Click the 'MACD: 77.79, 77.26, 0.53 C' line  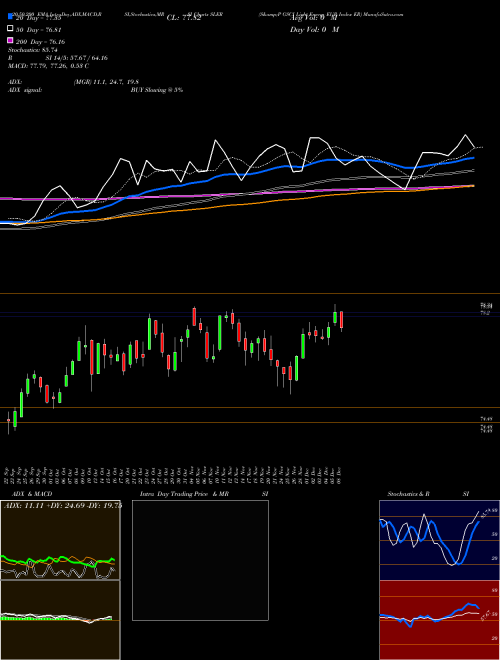click(x=48, y=66)
